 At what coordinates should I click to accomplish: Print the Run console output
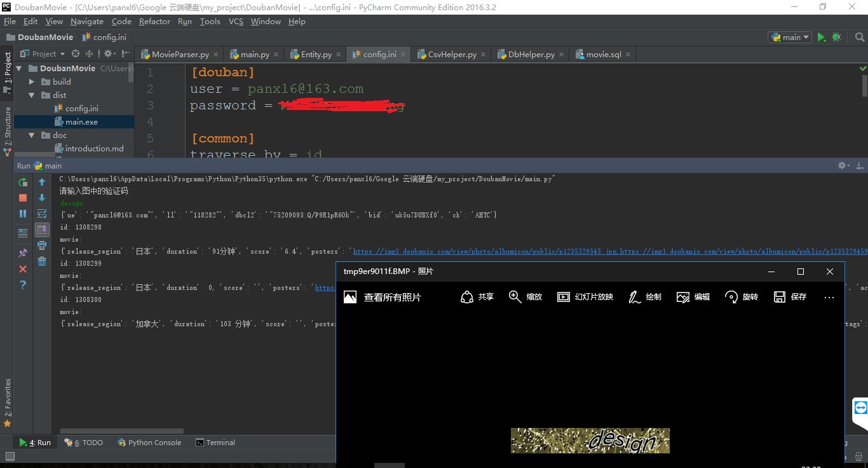(x=42, y=245)
